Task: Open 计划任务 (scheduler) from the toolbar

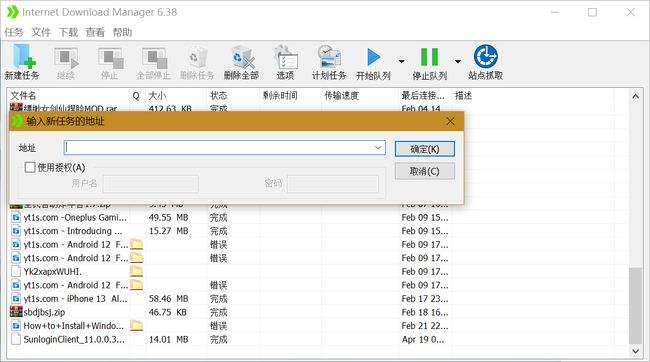Action: coord(329,62)
